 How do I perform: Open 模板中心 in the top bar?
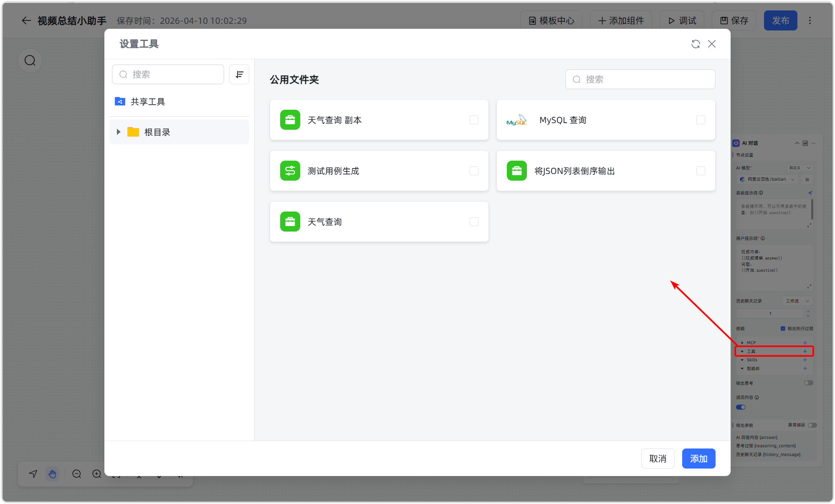pos(551,20)
